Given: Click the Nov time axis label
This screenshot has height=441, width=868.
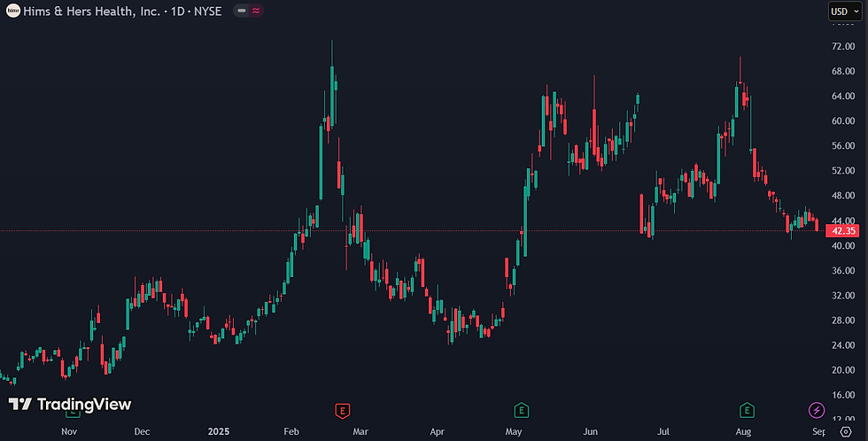Looking at the screenshot, I should (x=69, y=431).
